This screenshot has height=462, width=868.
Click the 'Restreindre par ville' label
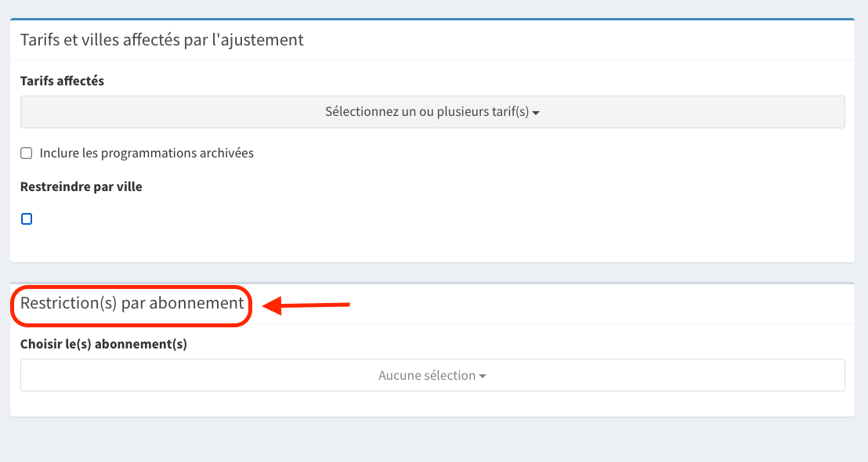pos(81,186)
